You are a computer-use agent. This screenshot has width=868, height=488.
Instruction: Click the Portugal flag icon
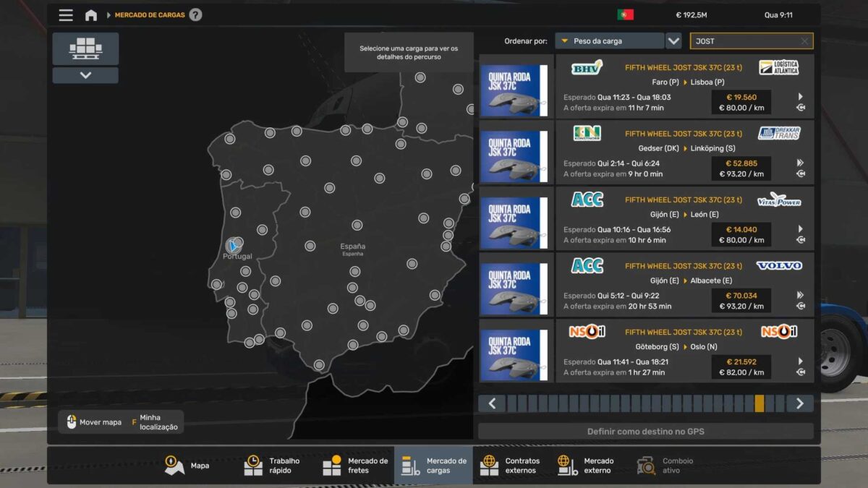(x=625, y=15)
